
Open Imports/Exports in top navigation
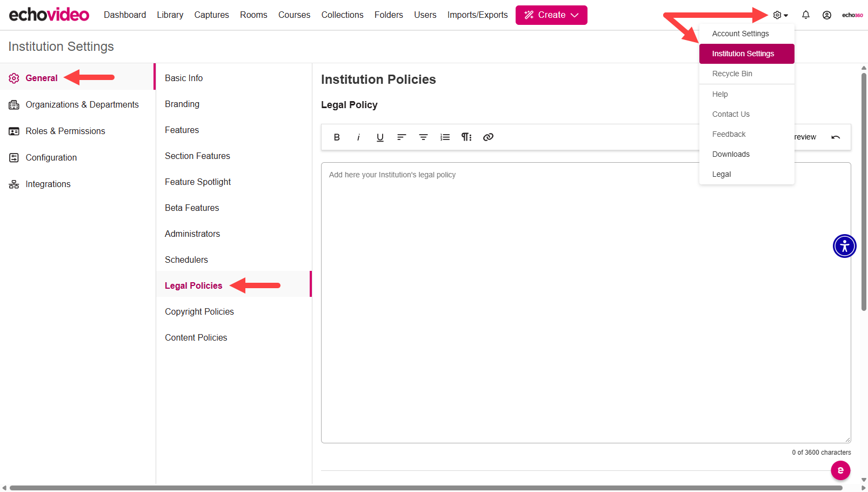[477, 15]
